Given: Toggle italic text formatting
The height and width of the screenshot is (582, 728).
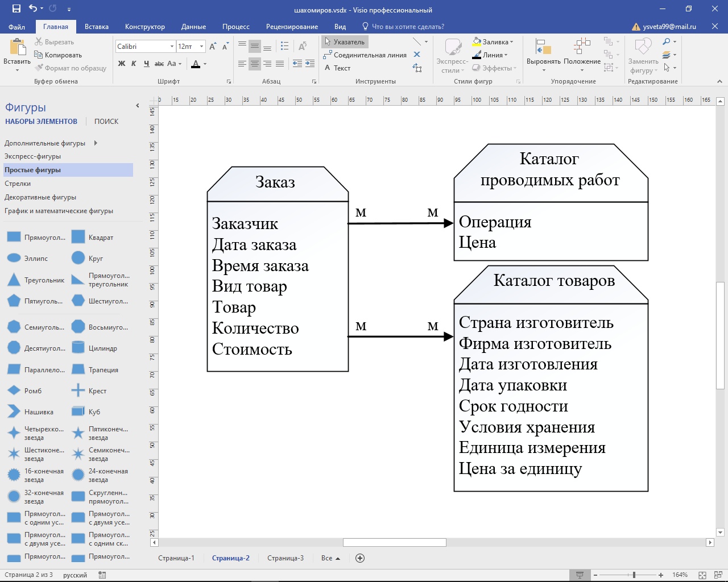Looking at the screenshot, I should [134, 64].
